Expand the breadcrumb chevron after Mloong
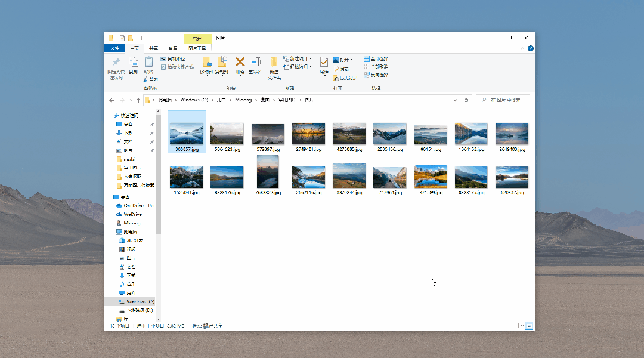The width and height of the screenshot is (644, 358). (256, 100)
